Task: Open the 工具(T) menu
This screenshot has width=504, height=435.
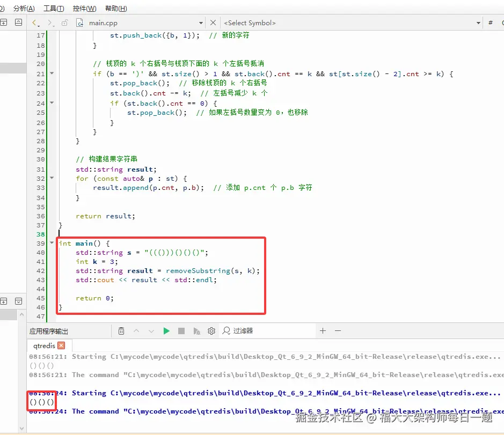Action: (54, 9)
